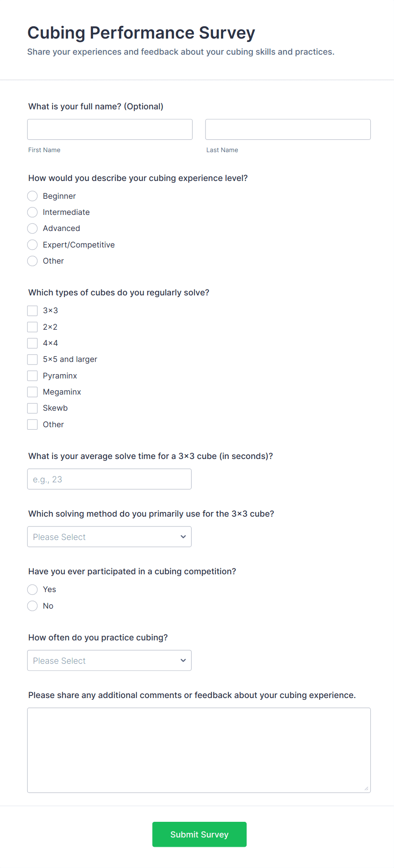Screen dimensions: 394x868
Task: Tick the 2×2 cube checkbox
Action: click(x=33, y=327)
